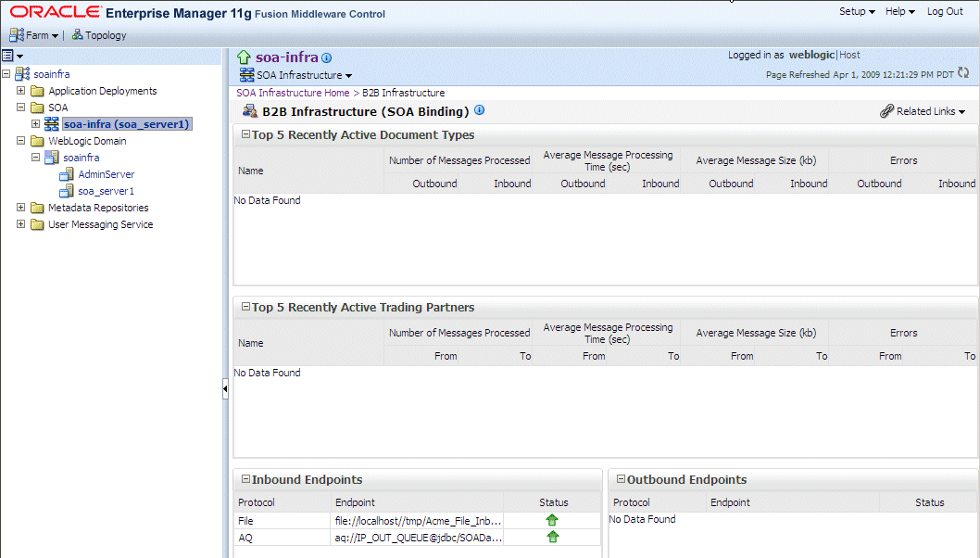
Task: Collapse the soainfra farm root node
Action: pos(6,74)
